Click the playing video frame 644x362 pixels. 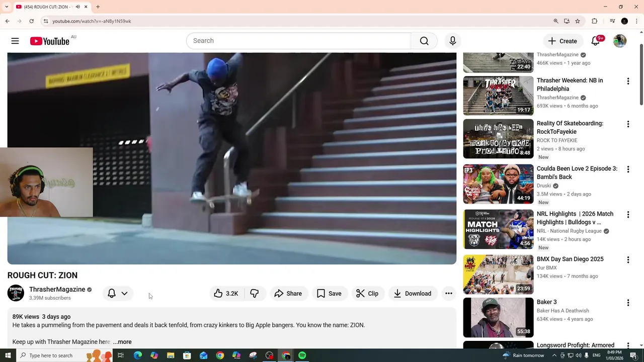click(x=232, y=158)
